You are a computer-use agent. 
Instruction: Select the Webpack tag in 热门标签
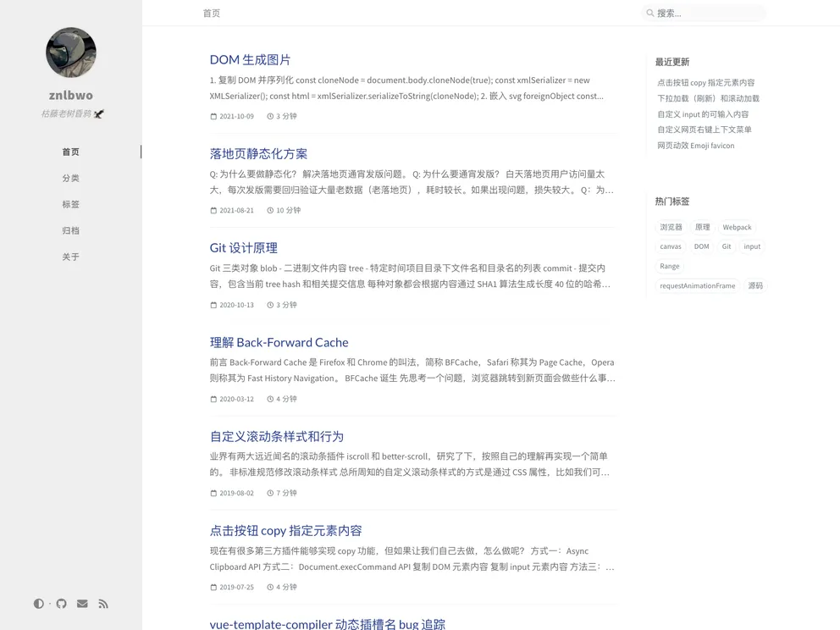(x=737, y=227)
